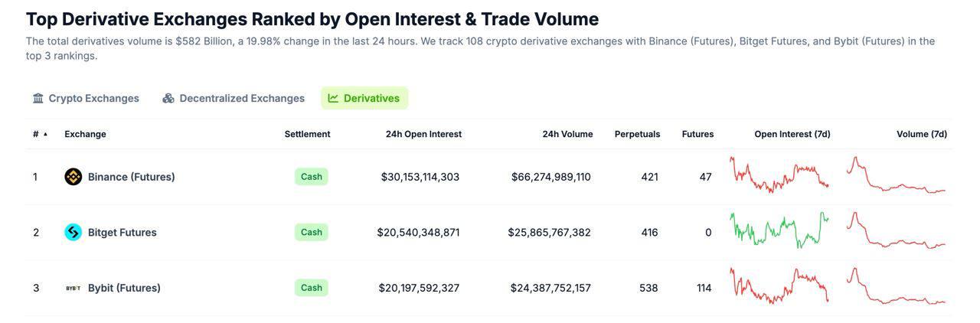Click the chart icon on Derivatives tab

(x=333, y=98)
